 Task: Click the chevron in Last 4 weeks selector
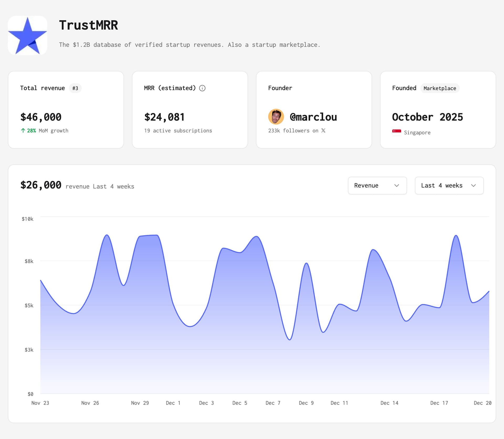point(473,186)
